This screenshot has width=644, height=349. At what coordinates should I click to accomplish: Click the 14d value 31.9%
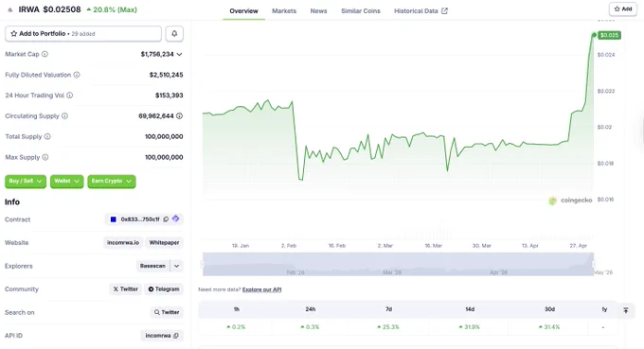pyautogui.click(x=470, y=327)
